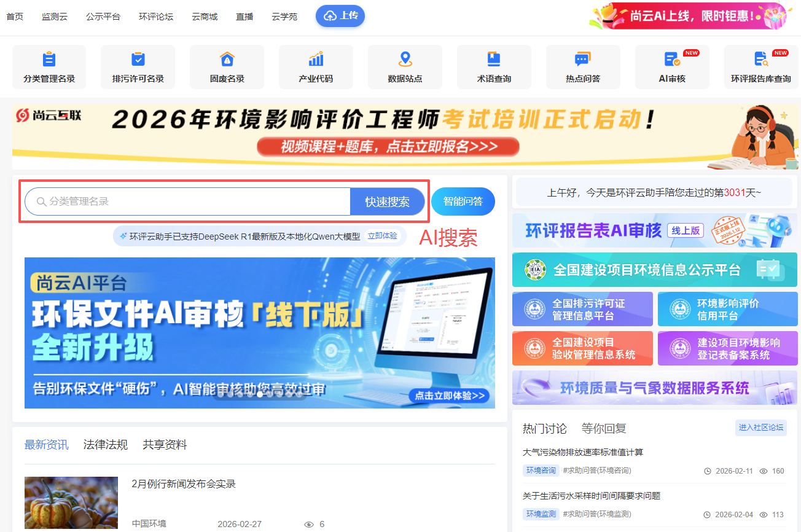Screen dimensions: 801x532
Task: Click the 热点问答 chat bubble icon
Action: (582, 60)
